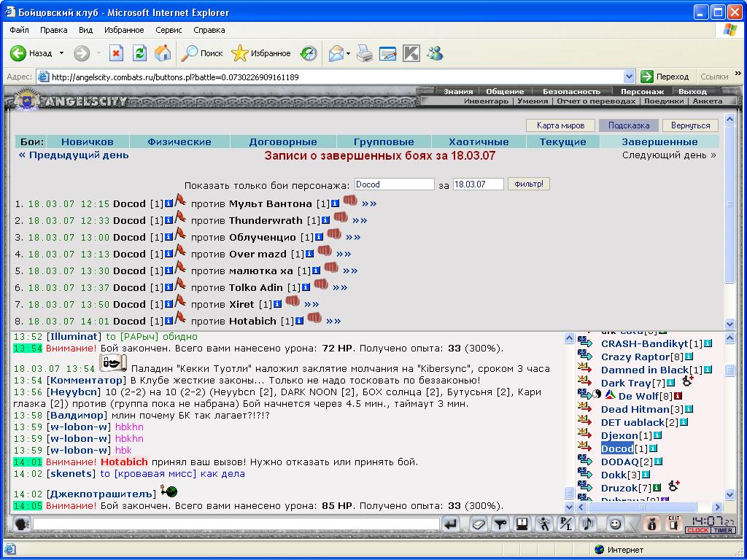
Task: Open battle log arrows for малютка ха fight
Action: (x=350, y=271)
